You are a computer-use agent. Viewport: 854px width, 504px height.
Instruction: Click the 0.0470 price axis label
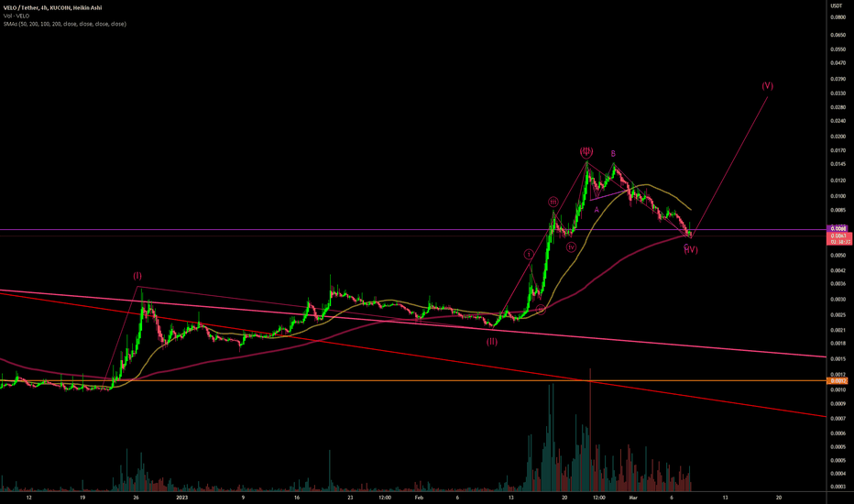tap(838, 63)
